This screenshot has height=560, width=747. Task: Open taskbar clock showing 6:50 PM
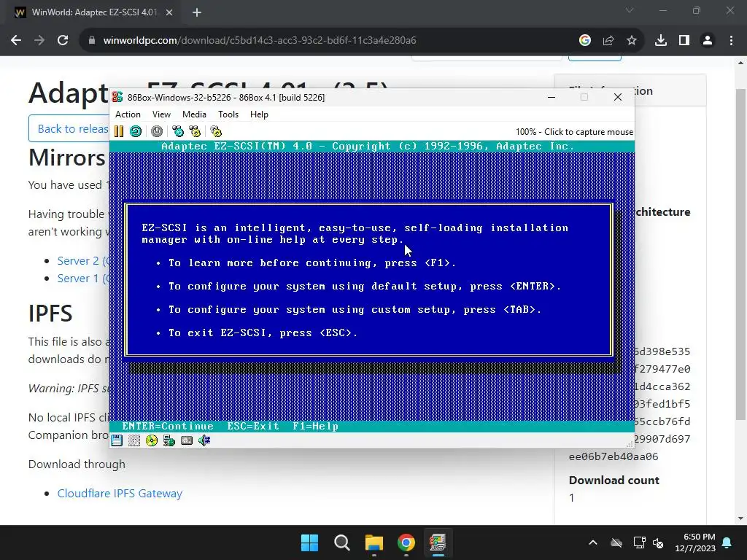pyautogui.click(x=695, y=542)
